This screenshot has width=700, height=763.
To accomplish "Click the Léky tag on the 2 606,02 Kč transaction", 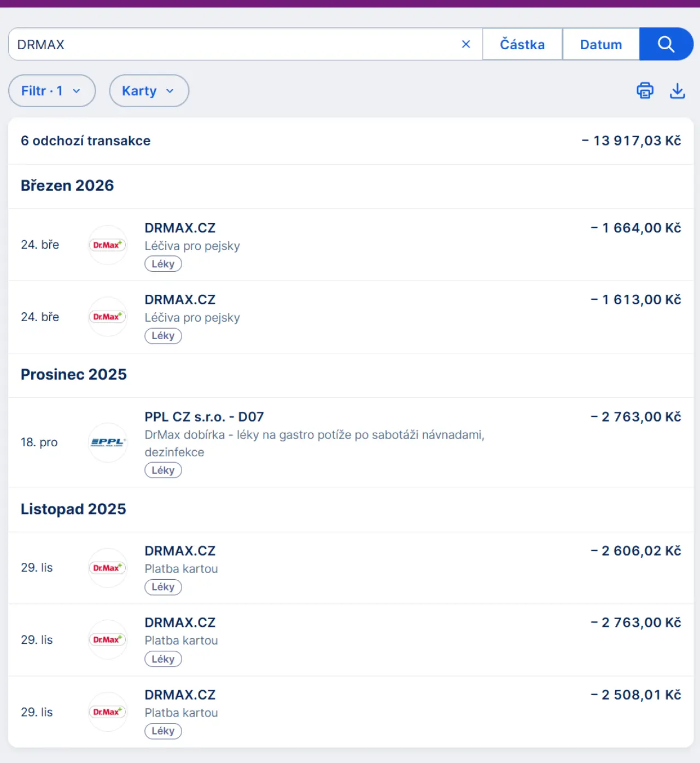I will [x=163, y=587].
